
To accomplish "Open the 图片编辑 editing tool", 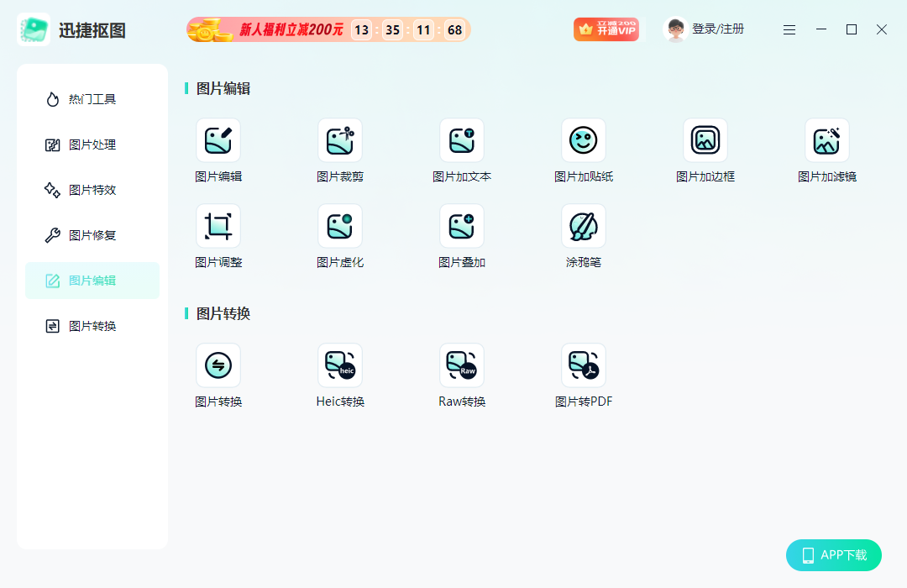I will tap(218, 150).
